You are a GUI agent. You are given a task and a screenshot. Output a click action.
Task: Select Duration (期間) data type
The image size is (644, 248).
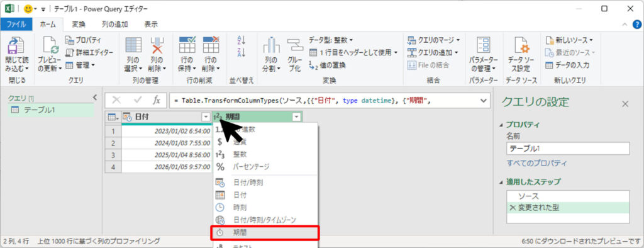pyautogui.click(x=265, y=232)
